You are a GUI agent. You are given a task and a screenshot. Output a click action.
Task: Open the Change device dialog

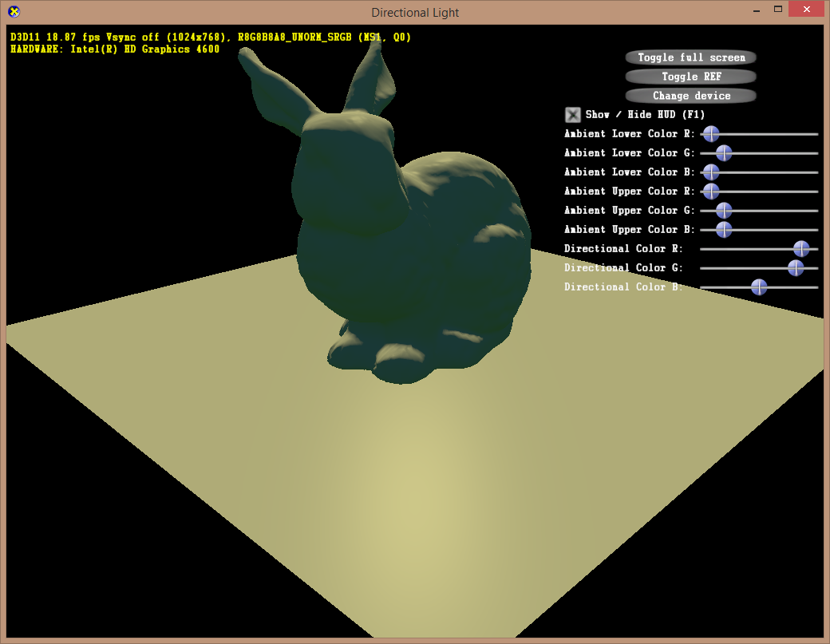(690, 96)
